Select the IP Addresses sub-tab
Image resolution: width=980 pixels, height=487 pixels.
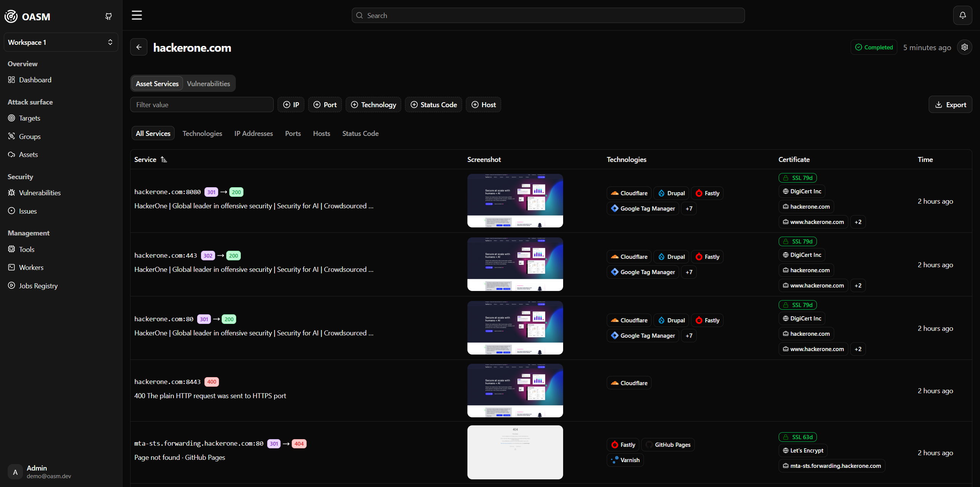coord(253,133)
